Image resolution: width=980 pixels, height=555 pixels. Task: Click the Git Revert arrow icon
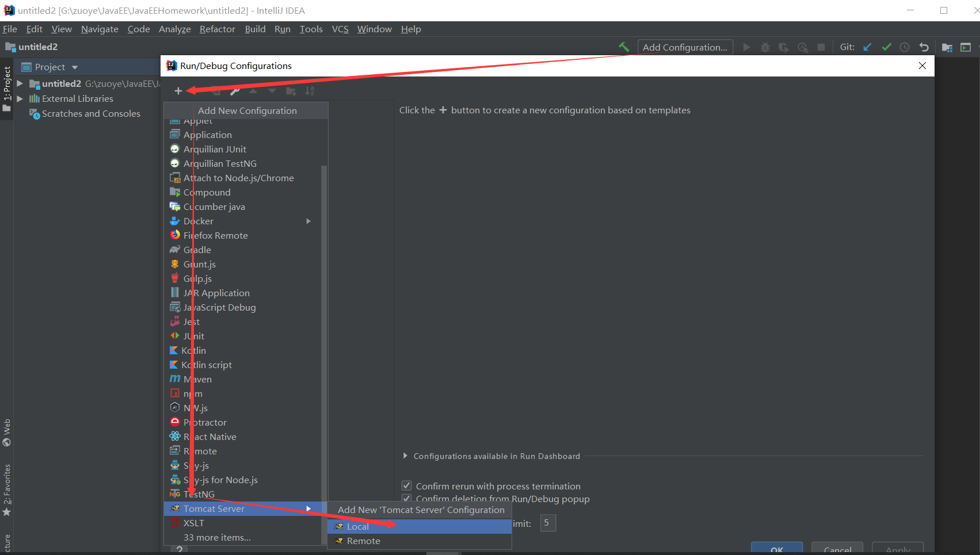(924, 47)
